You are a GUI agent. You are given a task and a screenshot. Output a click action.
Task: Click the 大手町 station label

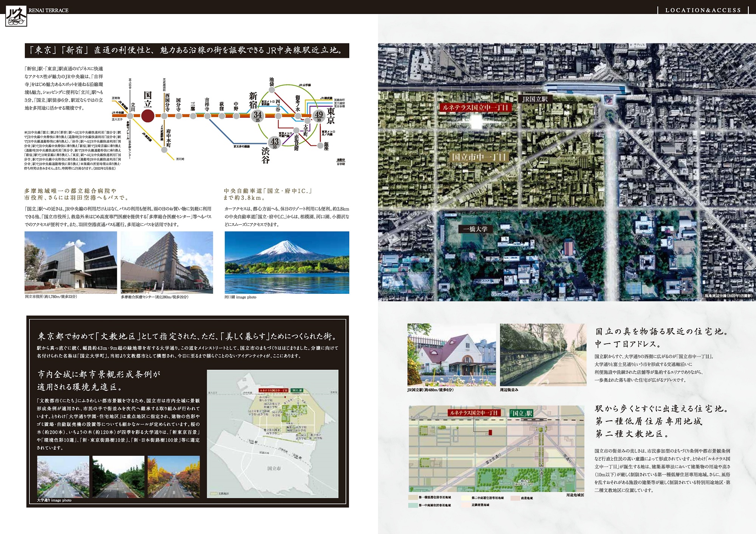tap(305, 130)
